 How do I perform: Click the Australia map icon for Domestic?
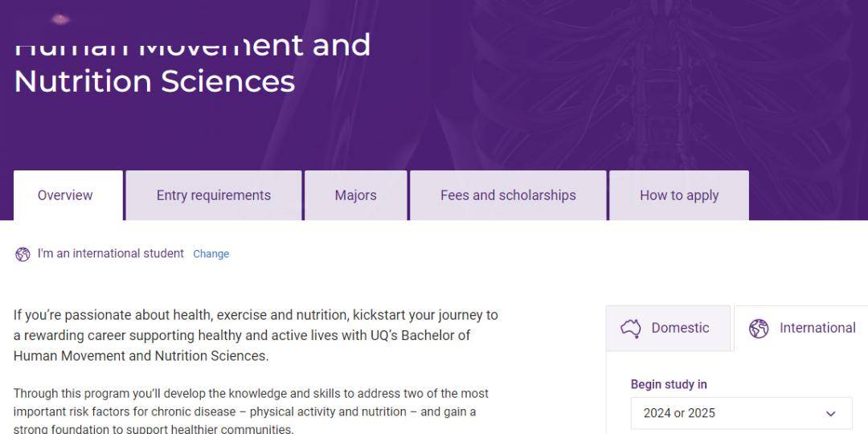tap(631, 328)
